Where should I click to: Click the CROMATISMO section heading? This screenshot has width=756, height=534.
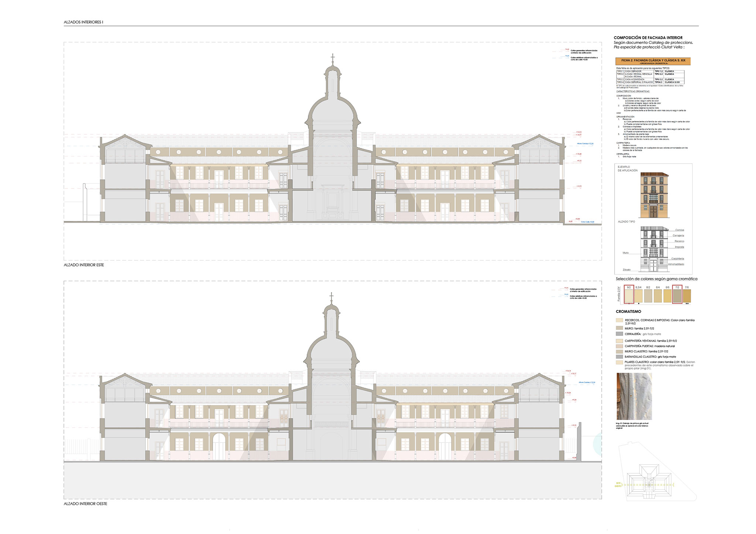[x=628, y=312]
